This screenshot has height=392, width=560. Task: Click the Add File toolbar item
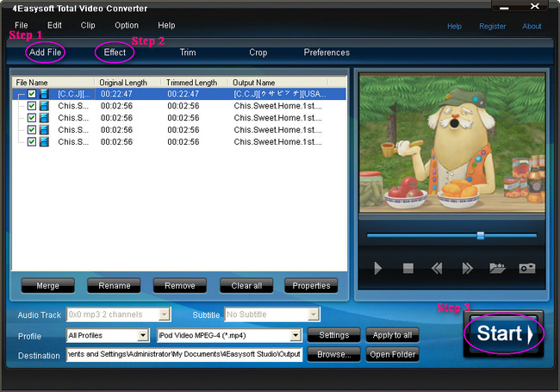[x=45, y=53]
